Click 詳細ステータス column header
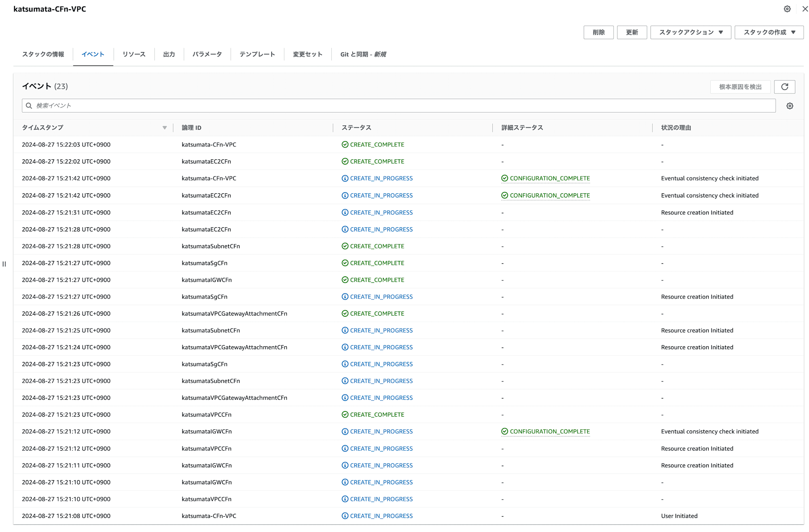809x532 pixels. [x=522, y=128]
